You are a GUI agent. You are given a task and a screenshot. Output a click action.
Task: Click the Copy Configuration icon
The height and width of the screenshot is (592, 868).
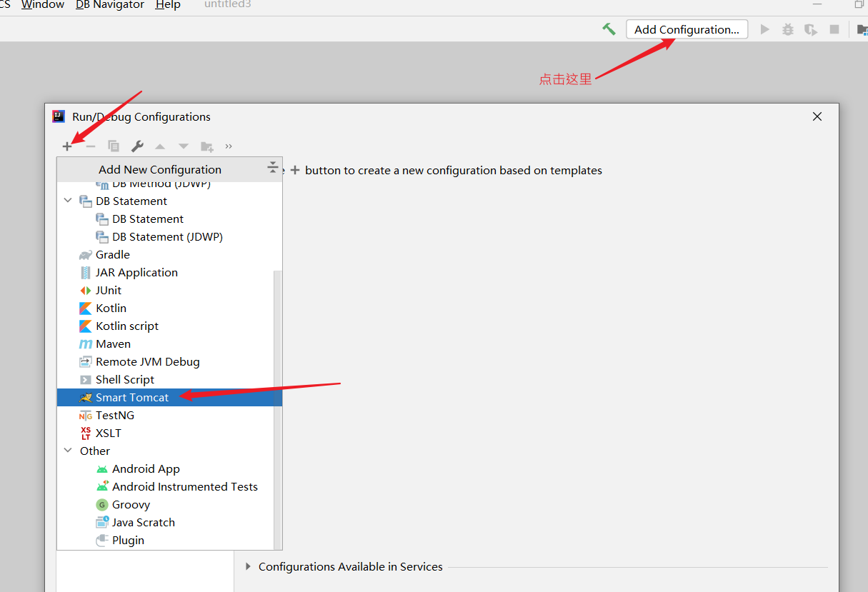point(114,146)
